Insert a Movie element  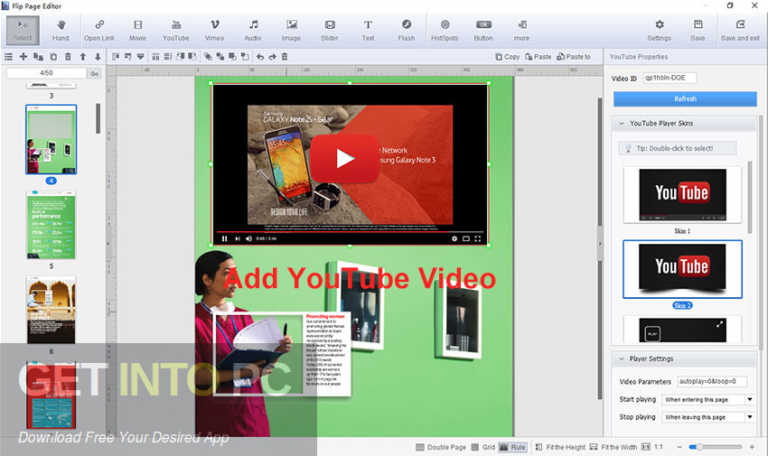[138, 30]
